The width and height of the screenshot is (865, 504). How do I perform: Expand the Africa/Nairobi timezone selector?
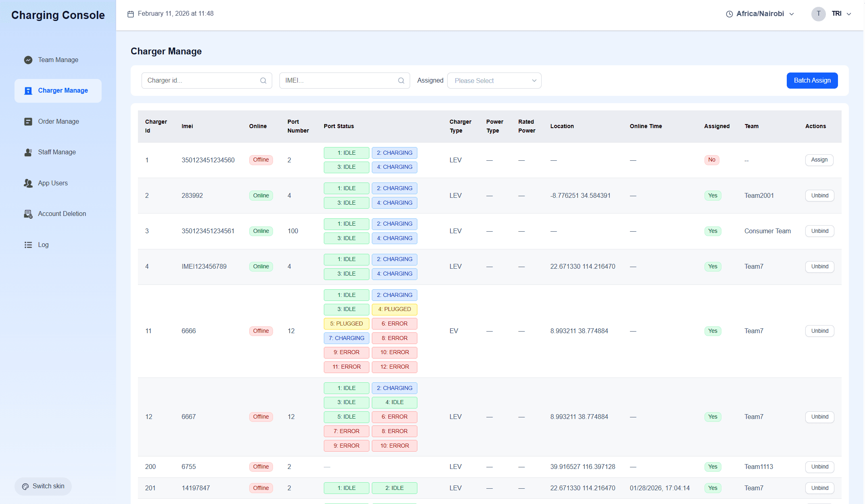pyautogui.click(x=760, y=14)
